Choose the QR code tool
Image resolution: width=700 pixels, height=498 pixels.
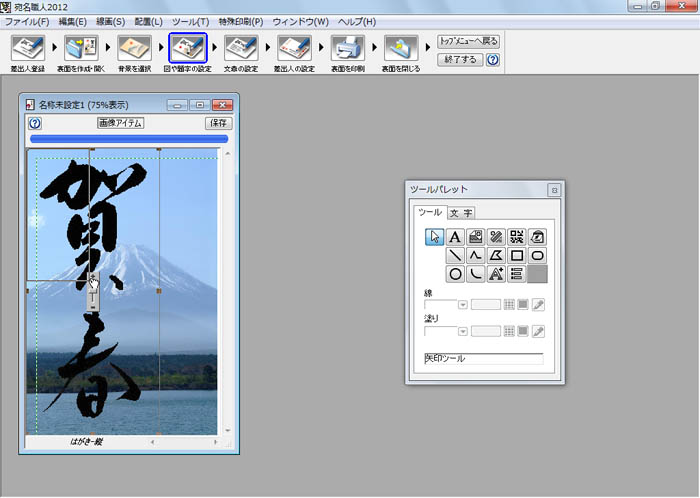click(x=517, y=237)
